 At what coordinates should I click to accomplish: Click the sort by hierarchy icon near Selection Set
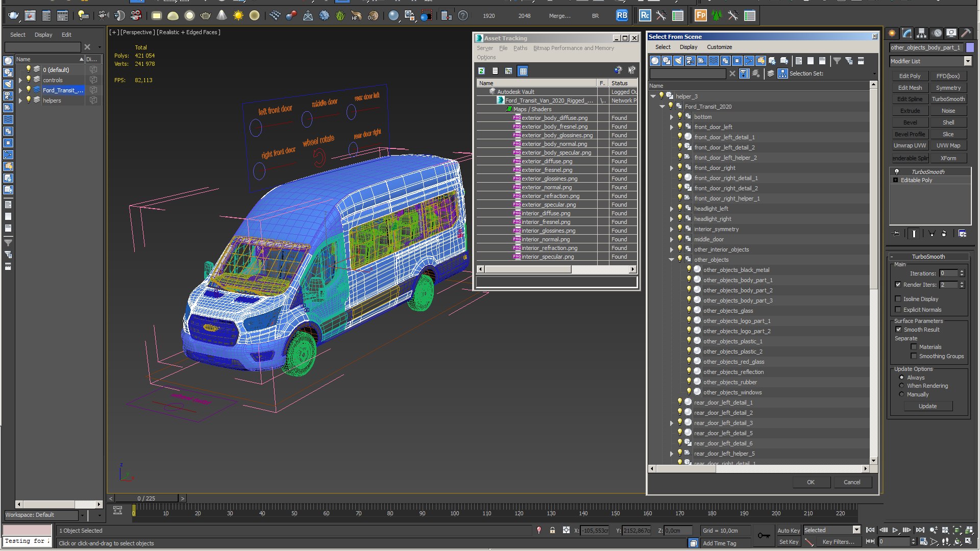point(782,73)
